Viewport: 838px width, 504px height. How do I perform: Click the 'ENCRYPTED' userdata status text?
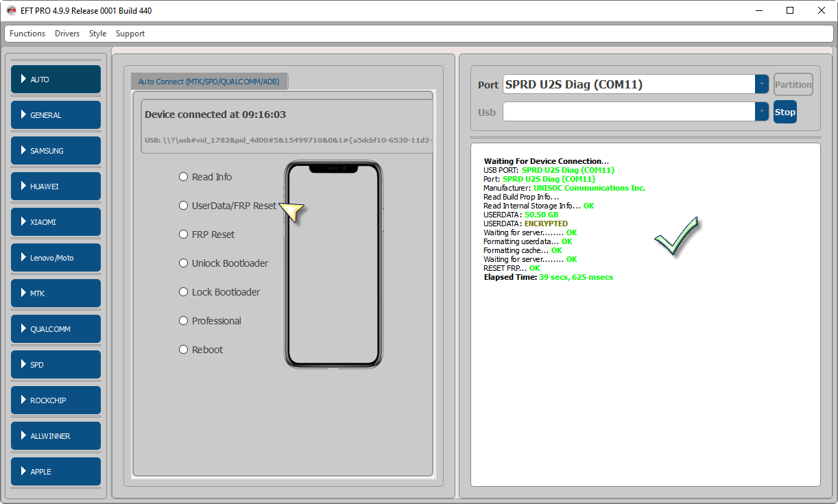pos(546,224)
